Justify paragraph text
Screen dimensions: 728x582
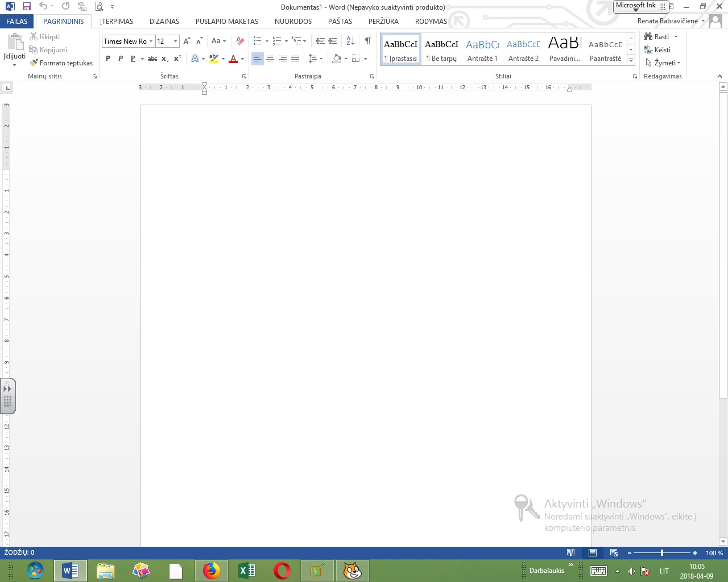click(x=295, y=59)
